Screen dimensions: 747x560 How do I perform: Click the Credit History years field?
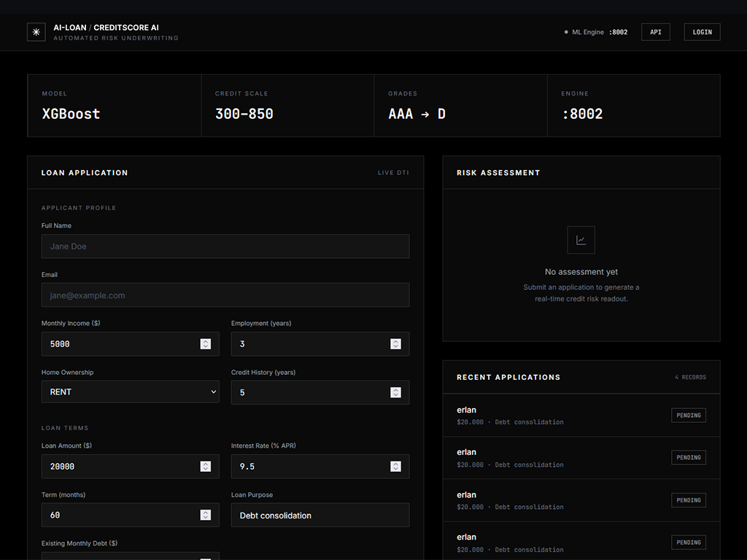320,392
